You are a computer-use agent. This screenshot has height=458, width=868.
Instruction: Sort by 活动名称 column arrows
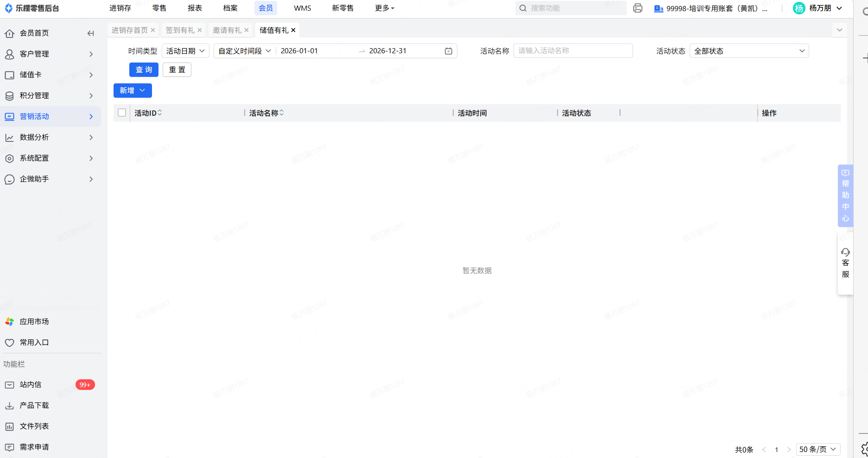281,113
